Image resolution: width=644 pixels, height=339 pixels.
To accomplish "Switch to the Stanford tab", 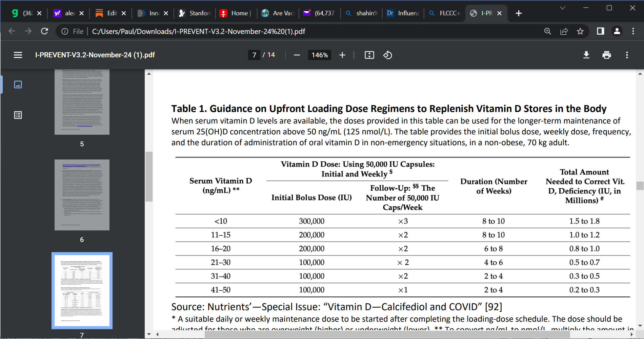I will [195, 13].
